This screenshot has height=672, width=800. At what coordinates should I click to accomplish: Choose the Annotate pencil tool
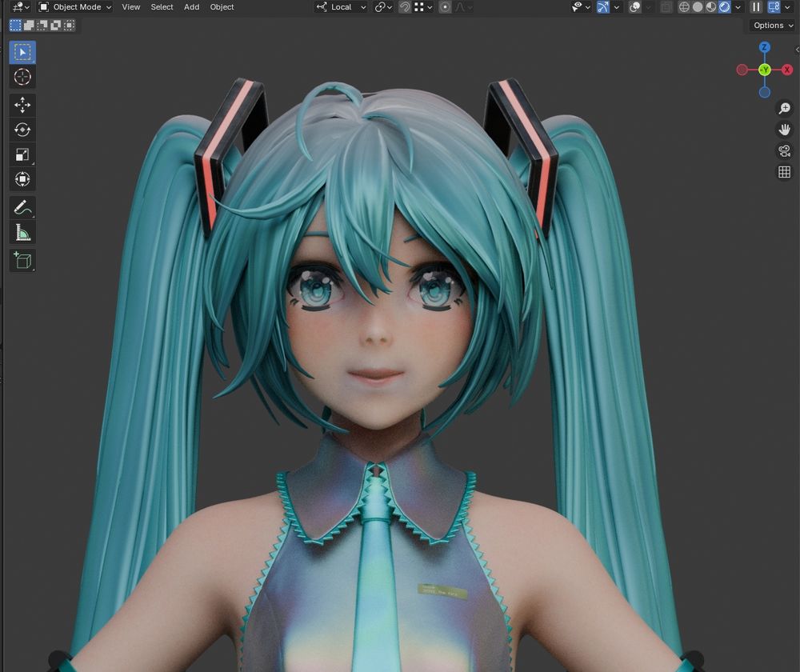[22, 208]
